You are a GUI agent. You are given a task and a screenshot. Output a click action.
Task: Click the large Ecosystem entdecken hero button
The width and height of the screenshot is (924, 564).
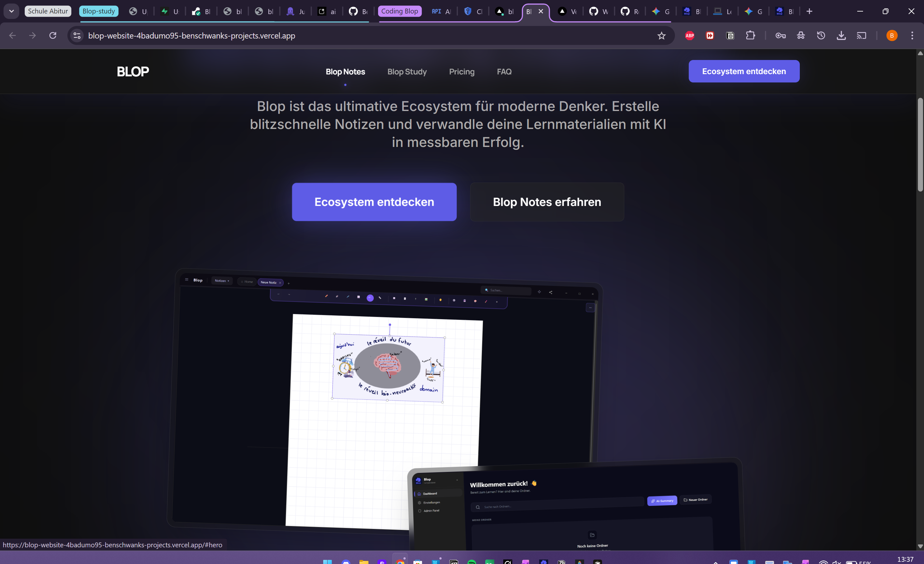(x=374, y=202)
